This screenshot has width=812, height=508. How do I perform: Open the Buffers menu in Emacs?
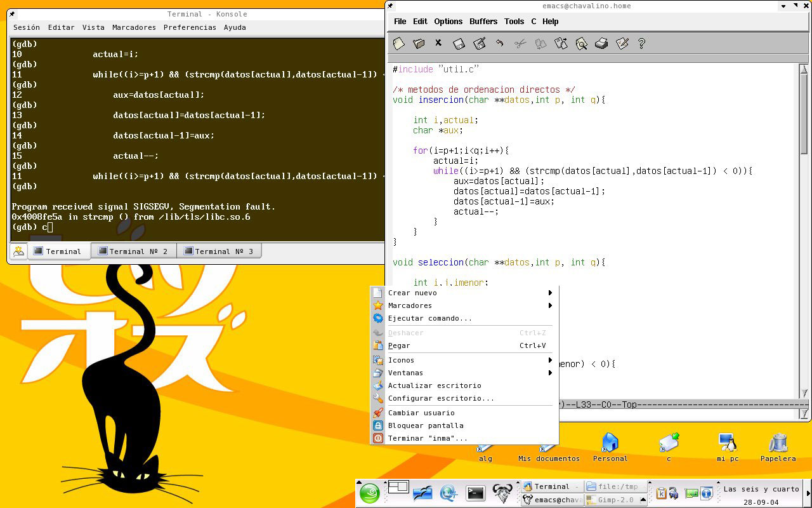[483, 22]
